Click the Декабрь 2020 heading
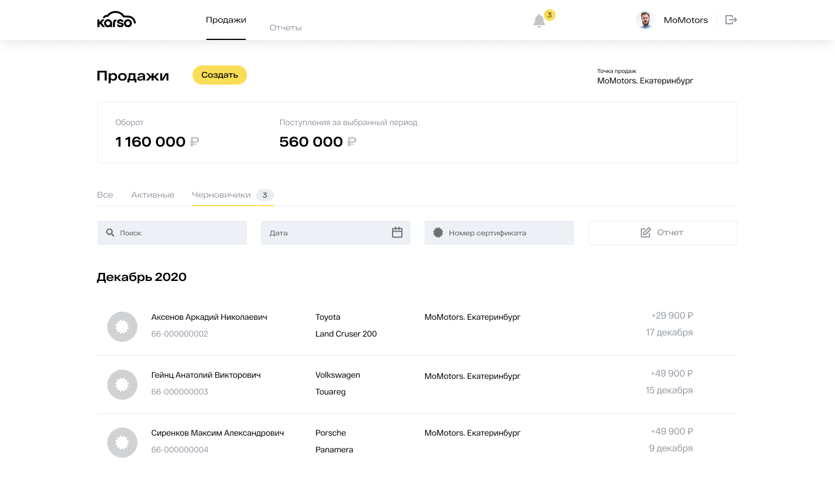The image size is (835, 504). [x=141, y=277]
